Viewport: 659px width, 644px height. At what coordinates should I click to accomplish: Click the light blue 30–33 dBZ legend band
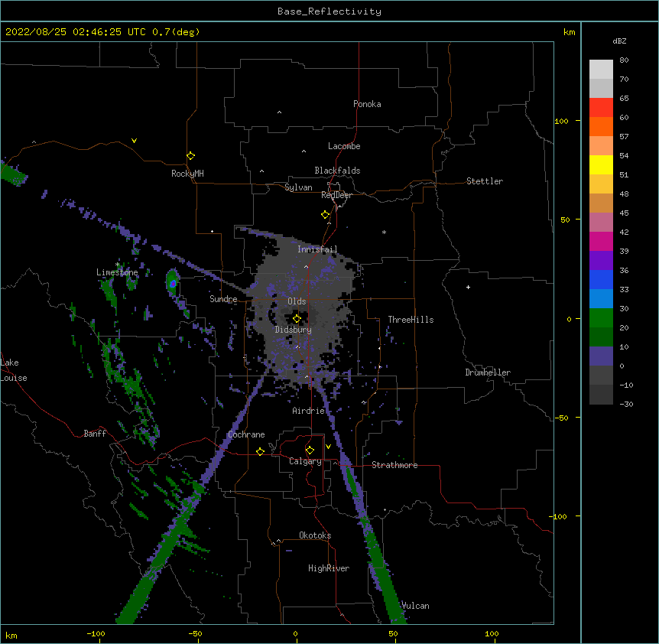[x=601, y=299]
